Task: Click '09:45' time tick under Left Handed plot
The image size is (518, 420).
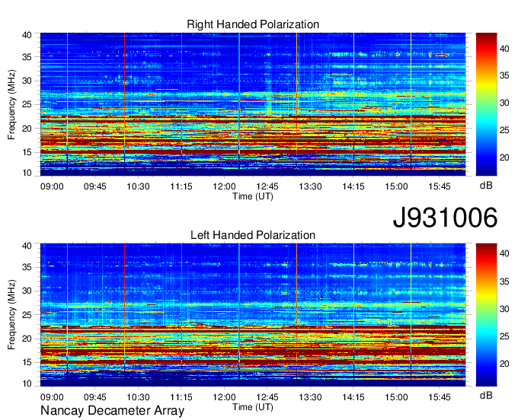Action: click(95, 397)
